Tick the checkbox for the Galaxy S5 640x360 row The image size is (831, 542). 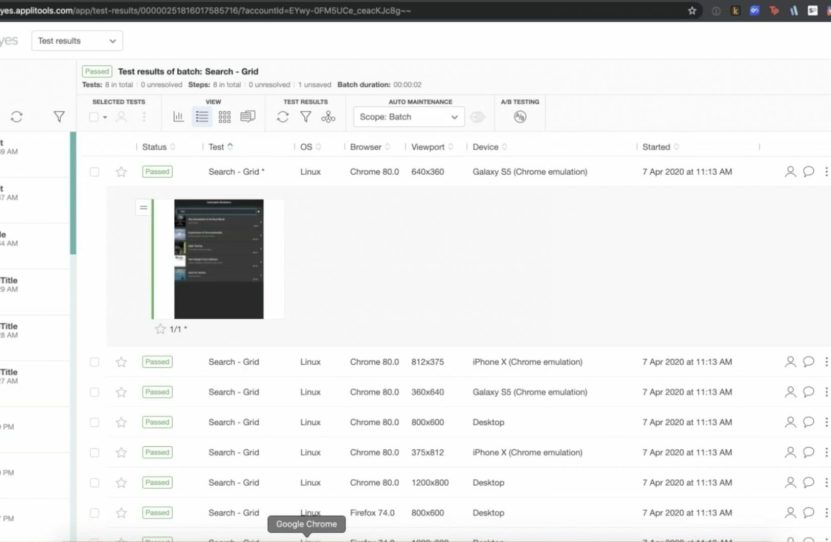click(x=95, y=172)
